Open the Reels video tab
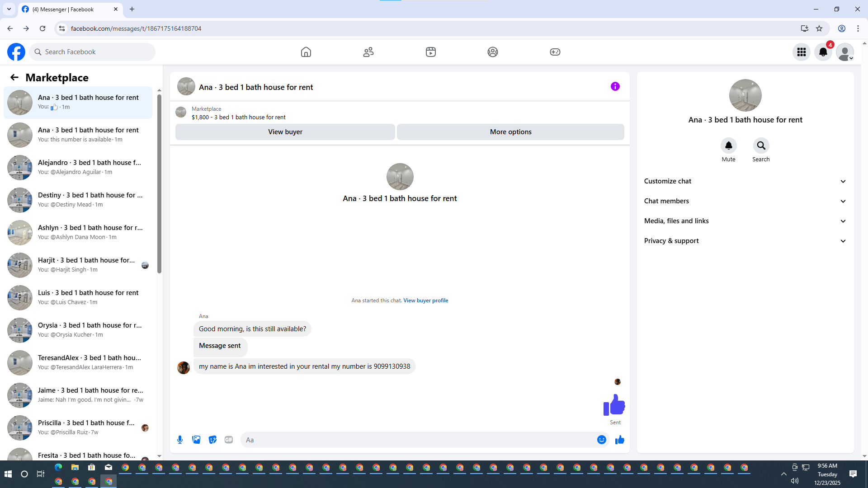Viewport: 868px width, 488px height. click(x=430, y=52)
